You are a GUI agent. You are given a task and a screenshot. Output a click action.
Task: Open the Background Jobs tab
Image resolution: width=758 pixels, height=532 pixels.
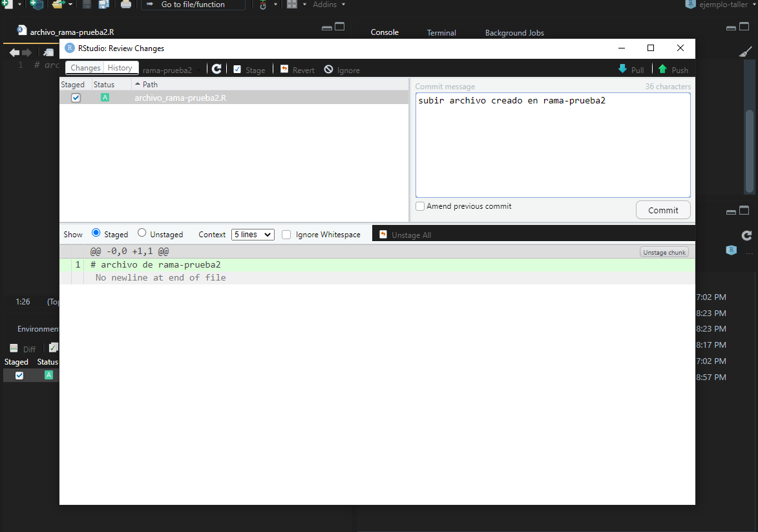pyautogui.click(x=514, y=32)
